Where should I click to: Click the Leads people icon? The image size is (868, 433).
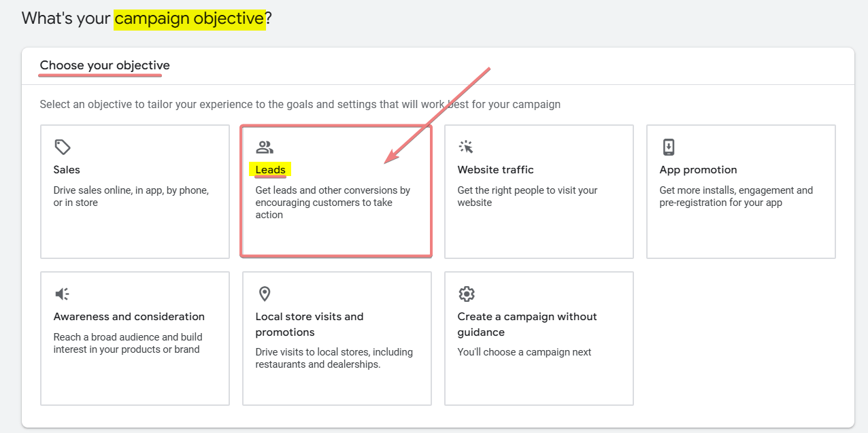click(264, 147)
